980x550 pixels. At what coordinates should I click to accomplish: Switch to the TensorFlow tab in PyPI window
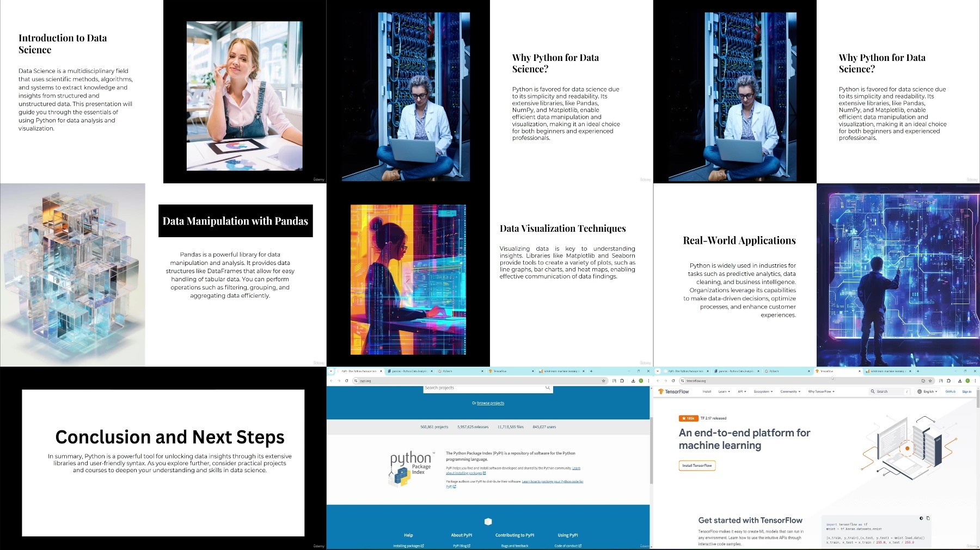coord(511,371)
